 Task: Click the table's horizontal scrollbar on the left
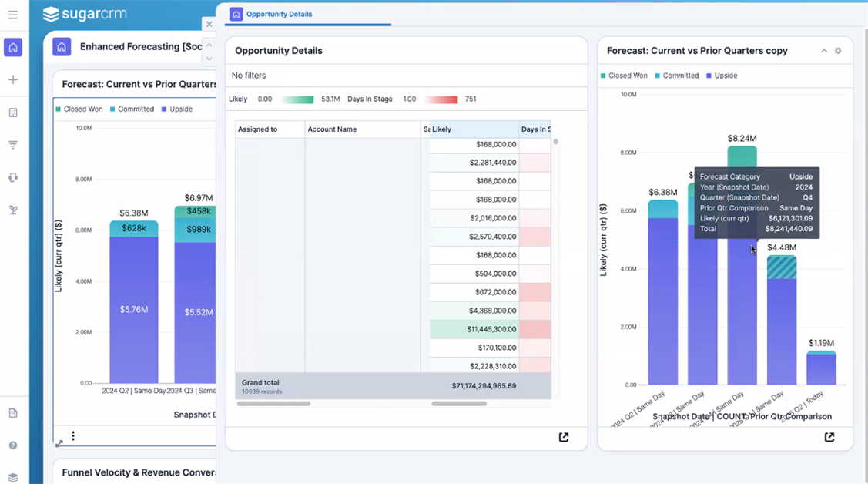pos(273,403)
